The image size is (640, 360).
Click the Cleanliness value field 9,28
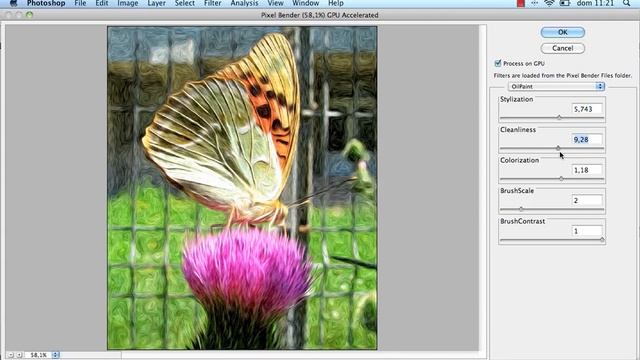coord(587,140)
